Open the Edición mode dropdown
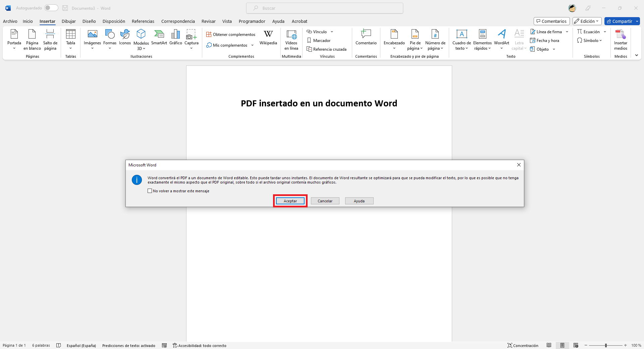This screenshot has height=349, width=644. pyautogui.click(x=587, y=21)
